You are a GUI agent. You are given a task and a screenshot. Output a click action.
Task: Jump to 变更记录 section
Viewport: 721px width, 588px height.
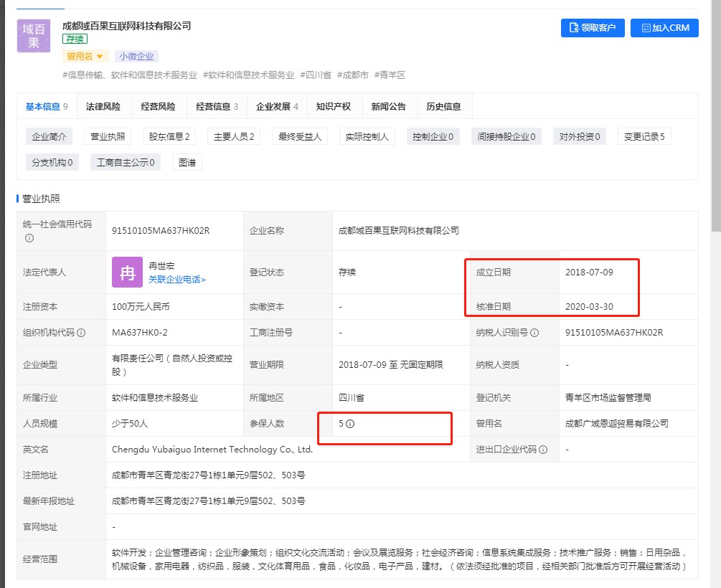[644, 136]
